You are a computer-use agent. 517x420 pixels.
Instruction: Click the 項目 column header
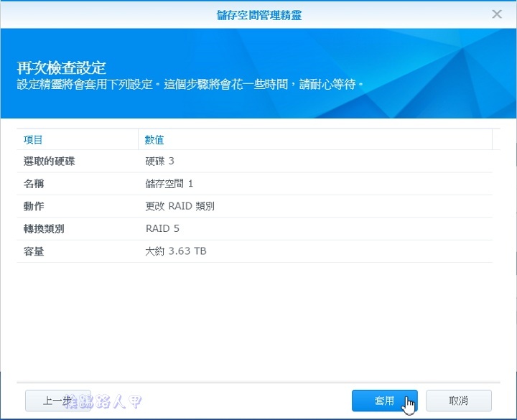(34, 139)
